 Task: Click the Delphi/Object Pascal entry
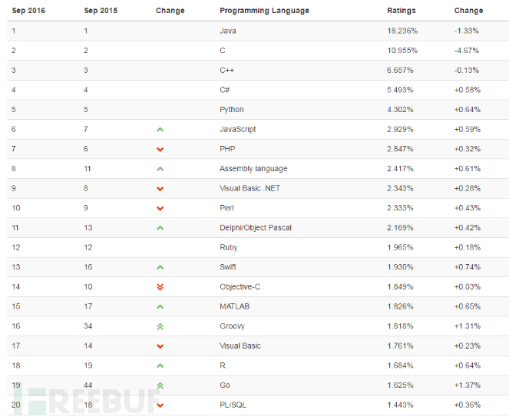tap(256, 228)
